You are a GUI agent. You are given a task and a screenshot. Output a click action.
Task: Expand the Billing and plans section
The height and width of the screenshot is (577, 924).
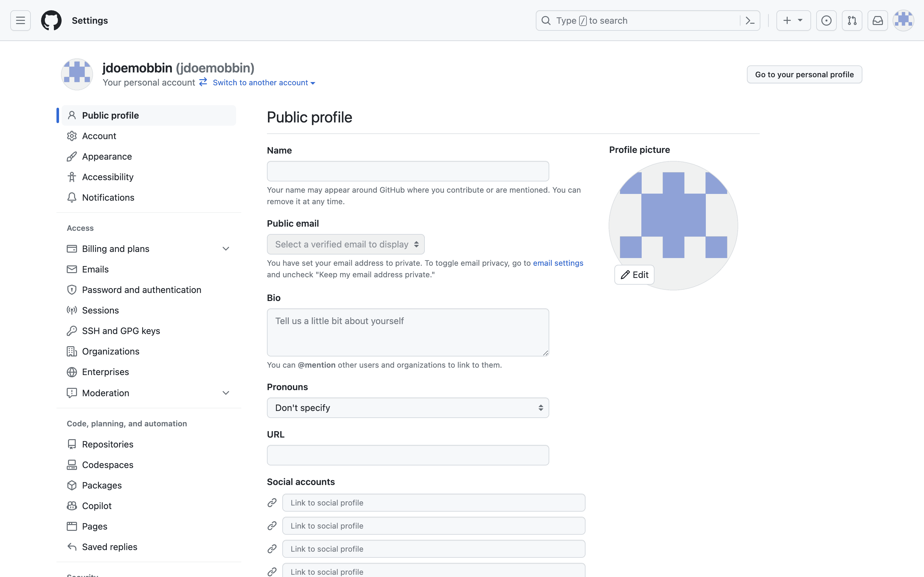point(226,249)
